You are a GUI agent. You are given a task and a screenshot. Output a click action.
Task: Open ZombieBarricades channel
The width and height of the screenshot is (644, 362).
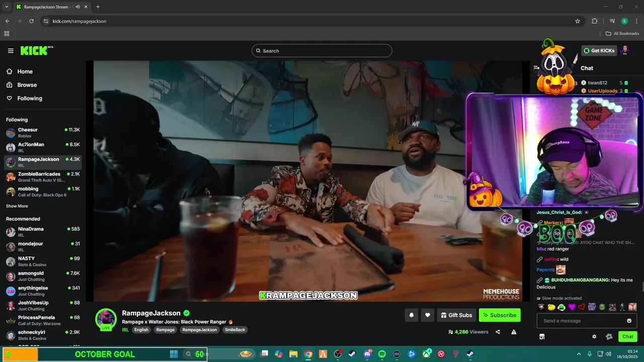[x=43, y=177]
